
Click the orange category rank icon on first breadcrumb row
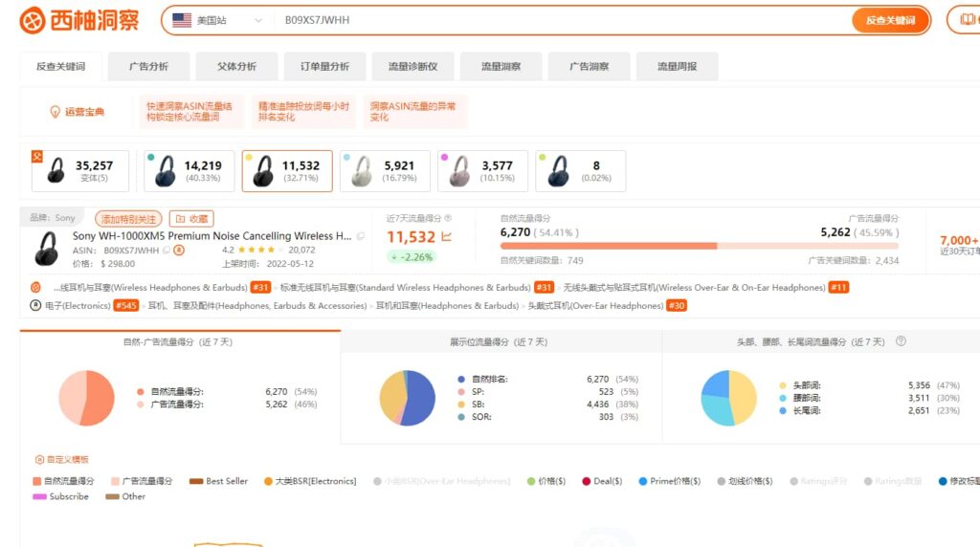[x=35, y=287]
